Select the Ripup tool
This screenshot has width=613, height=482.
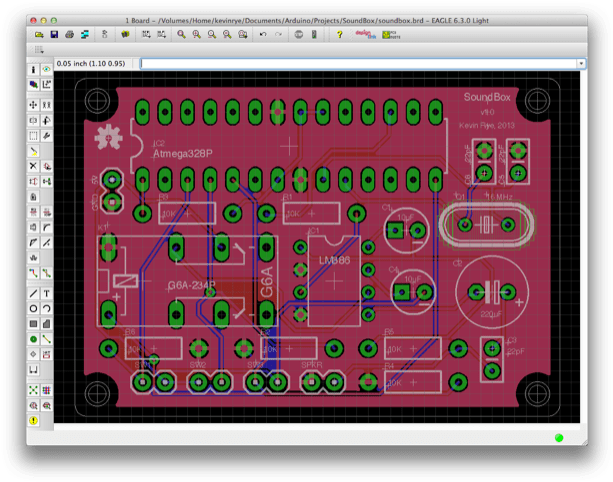coord(47,273)
